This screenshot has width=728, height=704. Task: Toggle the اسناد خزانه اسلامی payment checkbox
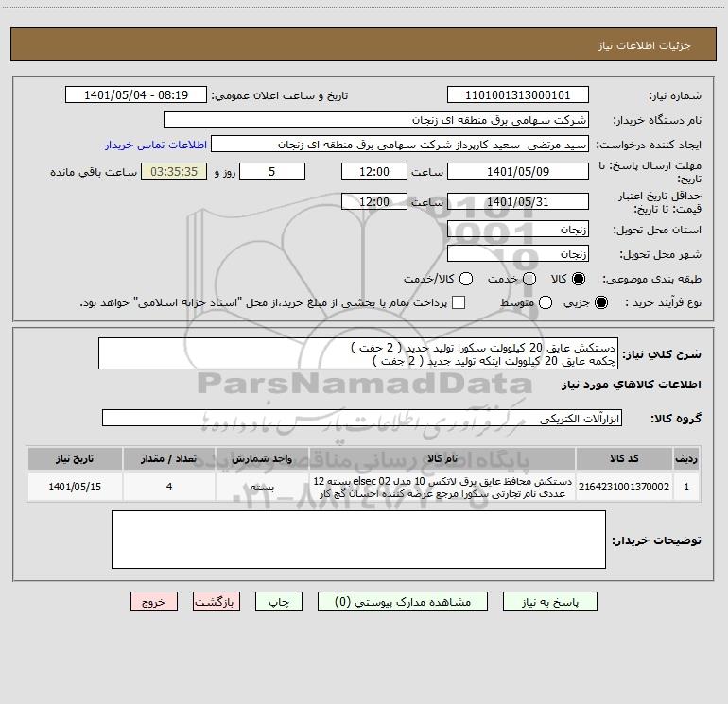coord(459,302)
